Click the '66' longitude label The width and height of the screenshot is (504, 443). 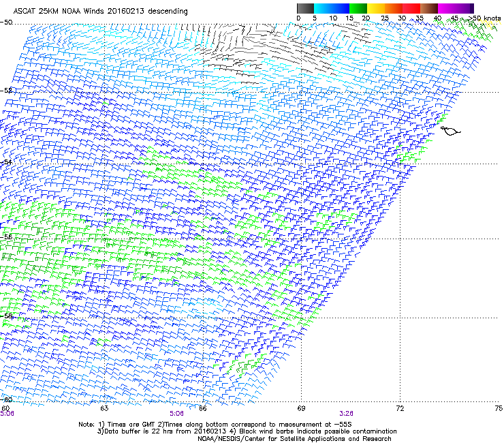202,408
